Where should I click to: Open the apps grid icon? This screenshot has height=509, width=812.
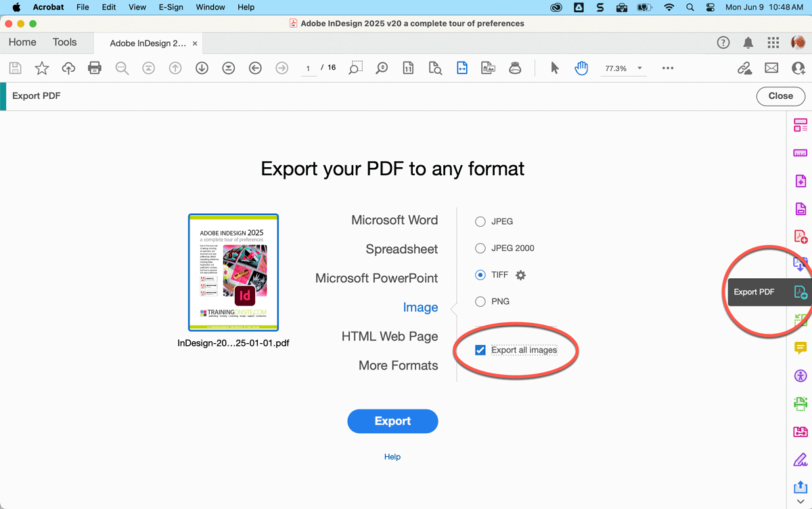773,43
